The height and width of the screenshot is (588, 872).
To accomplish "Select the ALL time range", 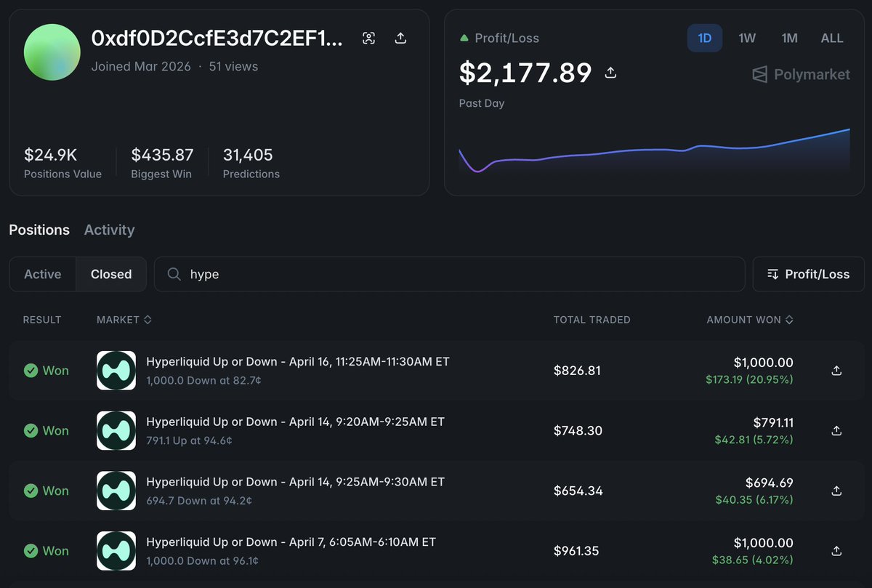I will [x=832, y=38].
